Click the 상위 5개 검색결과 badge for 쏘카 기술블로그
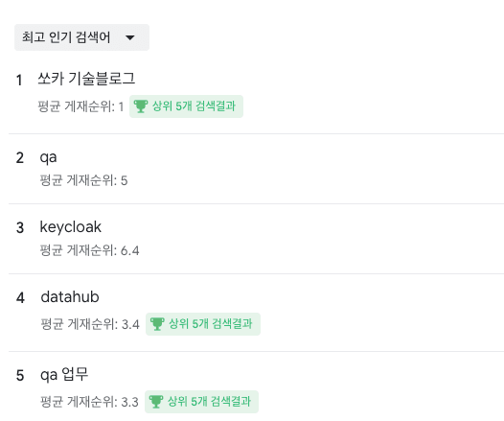Image resolution: width=504 pixels, height=421 pixels. (x=186, y=106)
